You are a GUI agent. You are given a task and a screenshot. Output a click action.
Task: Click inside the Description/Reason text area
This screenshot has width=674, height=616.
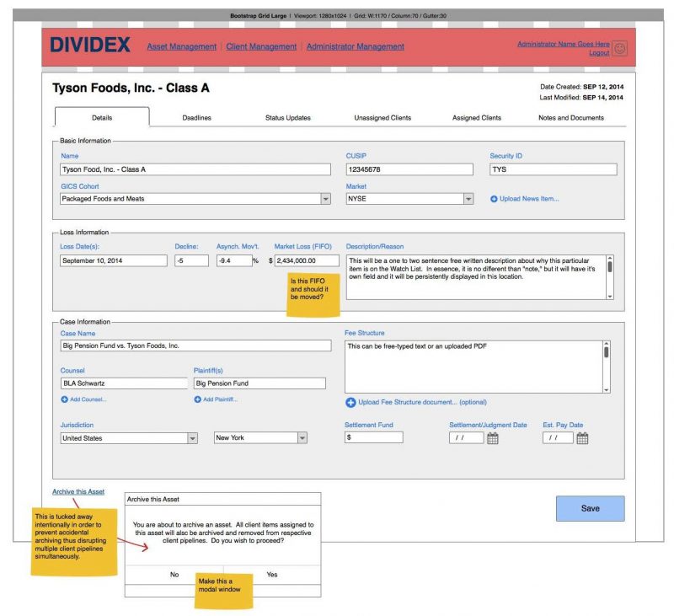pos(476,277)
